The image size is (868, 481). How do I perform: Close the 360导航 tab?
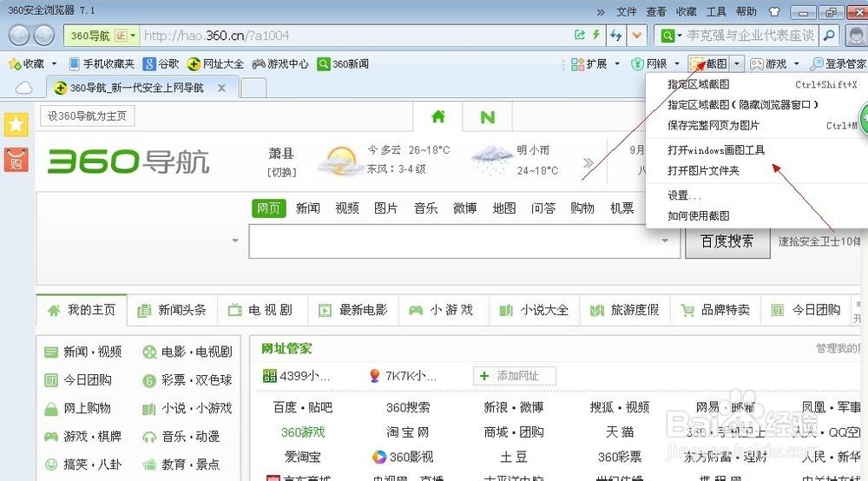point(221,88)
